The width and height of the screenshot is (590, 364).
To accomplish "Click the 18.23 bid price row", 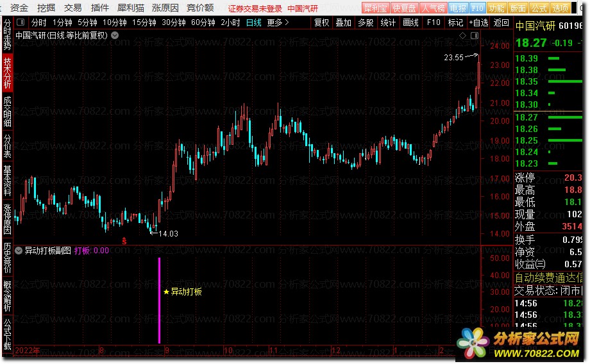I will pyautogui.click(x=548, y=163).
